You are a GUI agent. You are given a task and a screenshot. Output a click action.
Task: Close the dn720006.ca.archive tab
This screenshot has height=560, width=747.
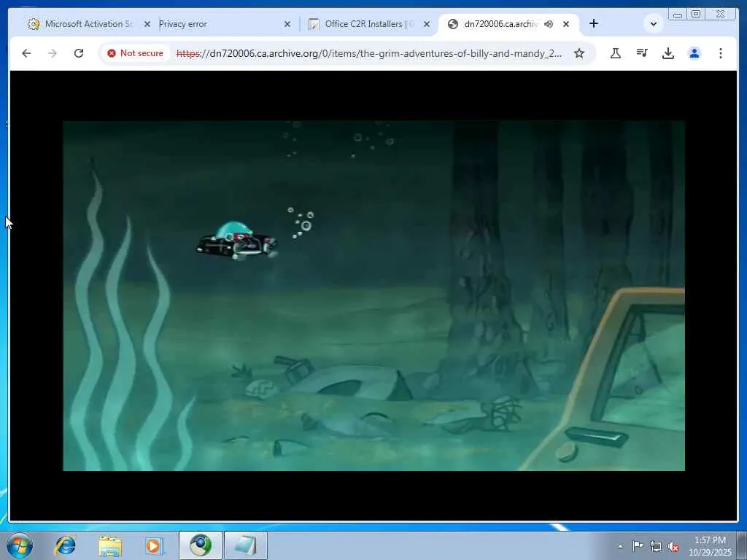point(566,24)
